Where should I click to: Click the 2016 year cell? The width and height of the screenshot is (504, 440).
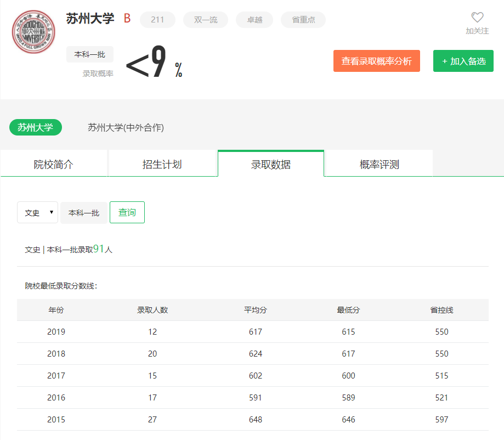click(x=56, y=398)
